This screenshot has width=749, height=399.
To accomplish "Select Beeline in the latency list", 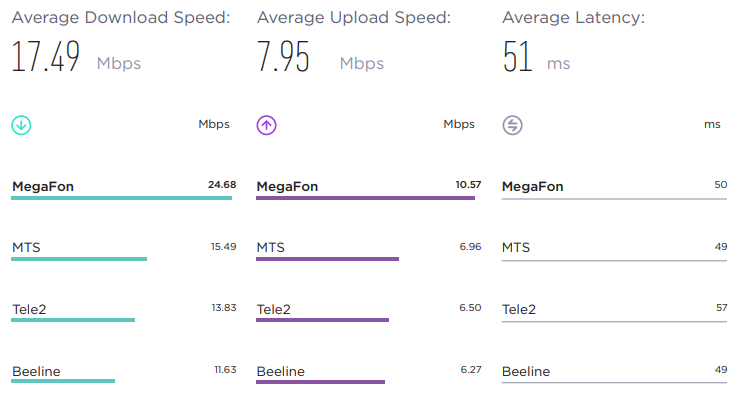I will [526, 371].
